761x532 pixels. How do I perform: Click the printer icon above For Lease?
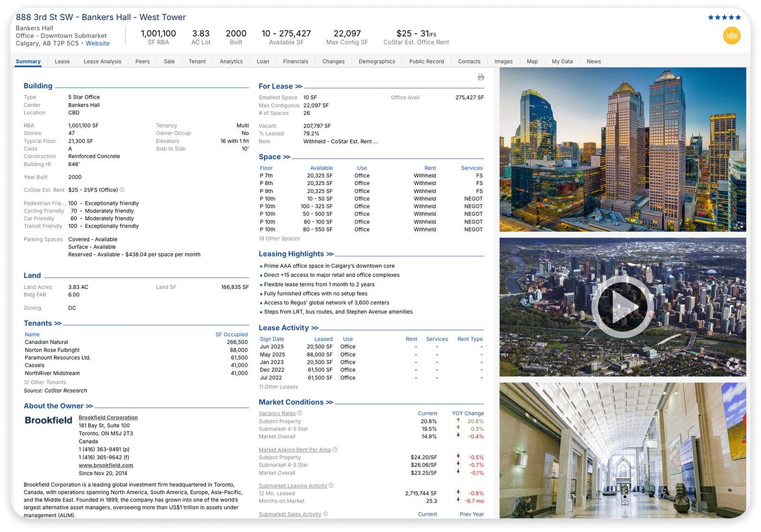tap(480, 77)
